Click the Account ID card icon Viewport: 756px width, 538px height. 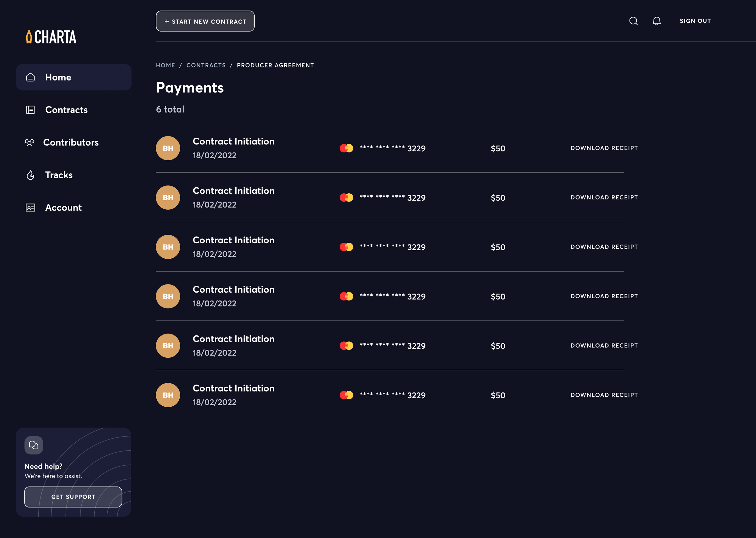click(x=31, y=207)
